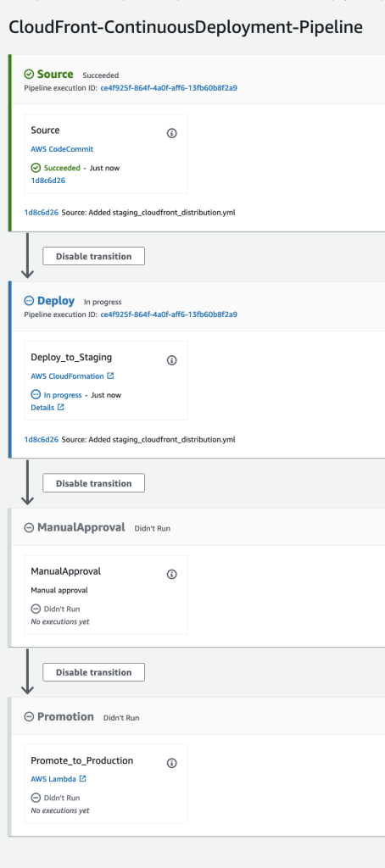This screenshot has width=385, height=868.
Task: Click external link icon next to Details
Action: click(x=61, y=408)
